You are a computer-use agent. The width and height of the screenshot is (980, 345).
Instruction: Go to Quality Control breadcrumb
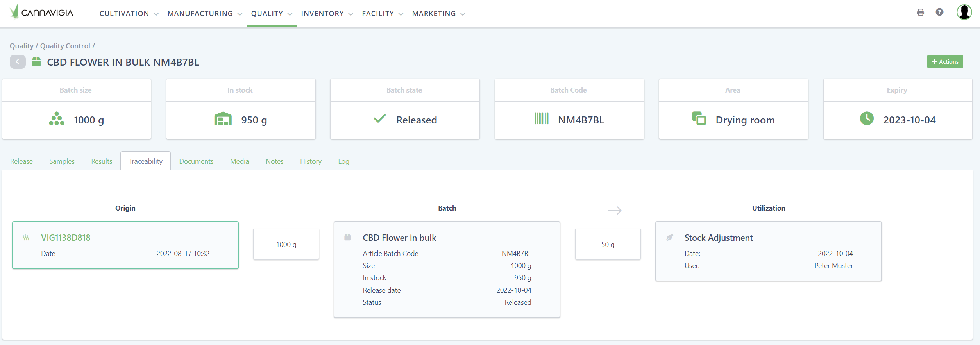(65, 46)
